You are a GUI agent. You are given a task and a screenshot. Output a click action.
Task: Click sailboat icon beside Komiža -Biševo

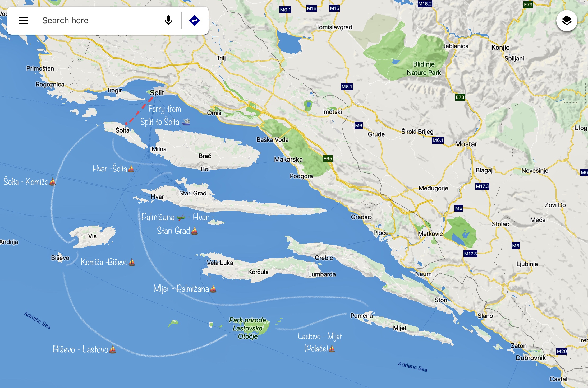pyautogui.click(x=132, y=262)
